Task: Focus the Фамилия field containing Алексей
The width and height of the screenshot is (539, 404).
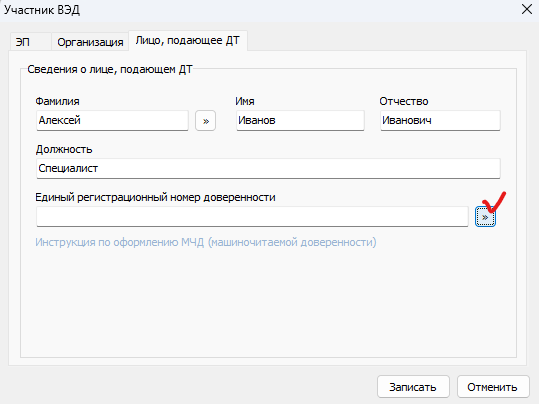Action: click(x=112, y=120)
